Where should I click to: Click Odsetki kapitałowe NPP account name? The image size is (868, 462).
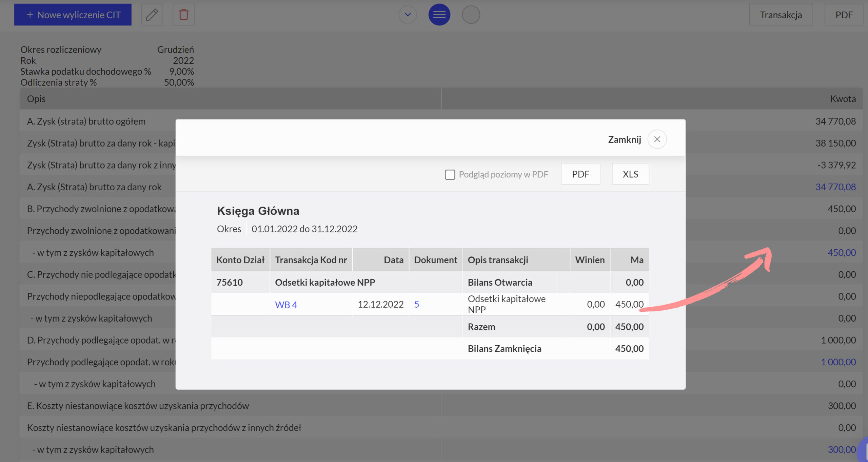(325, 282)
